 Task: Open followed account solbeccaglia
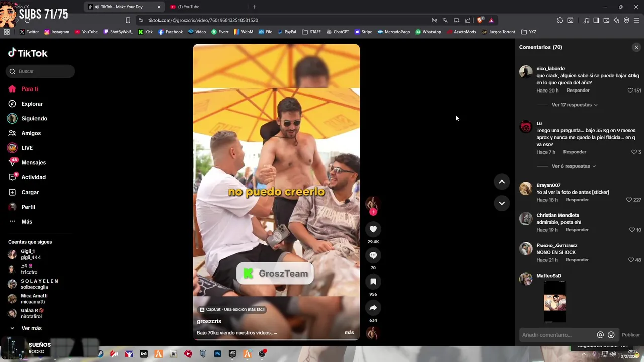tap(33, 284)
